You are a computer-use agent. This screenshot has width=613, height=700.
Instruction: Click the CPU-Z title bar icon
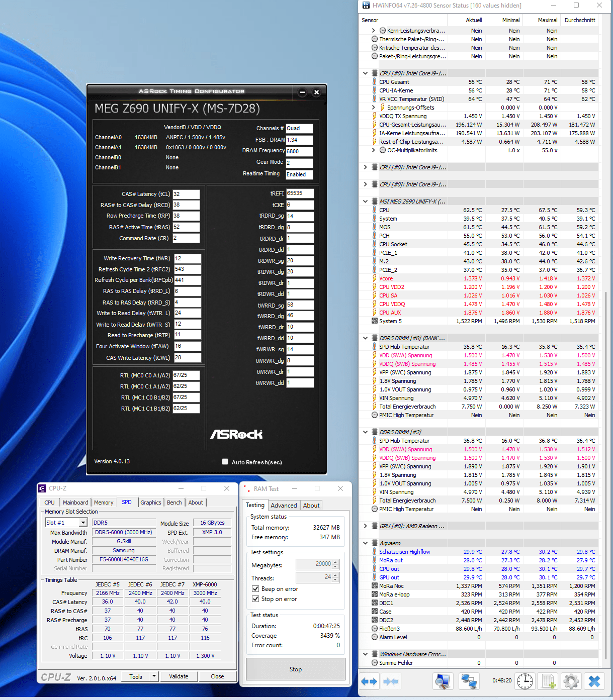click(42, 488)
